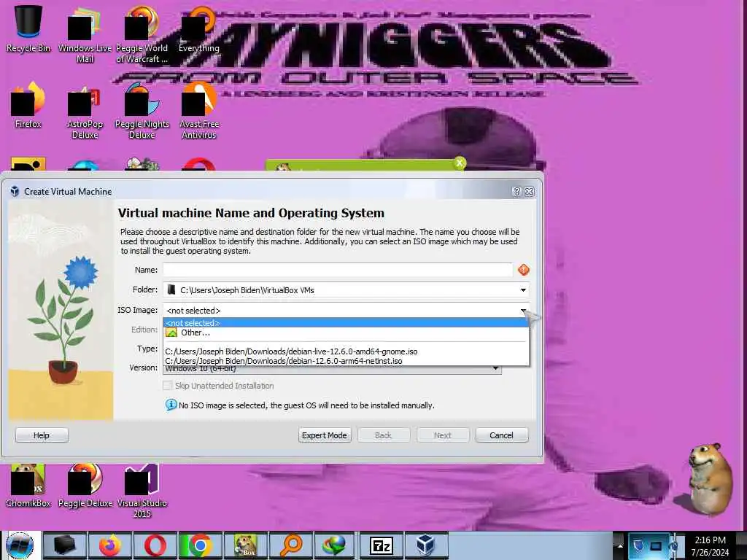The width and height of the screenshot is (747, 560).
Task: Select the Avast Free Antivirus icon
Action: (198, 112)
